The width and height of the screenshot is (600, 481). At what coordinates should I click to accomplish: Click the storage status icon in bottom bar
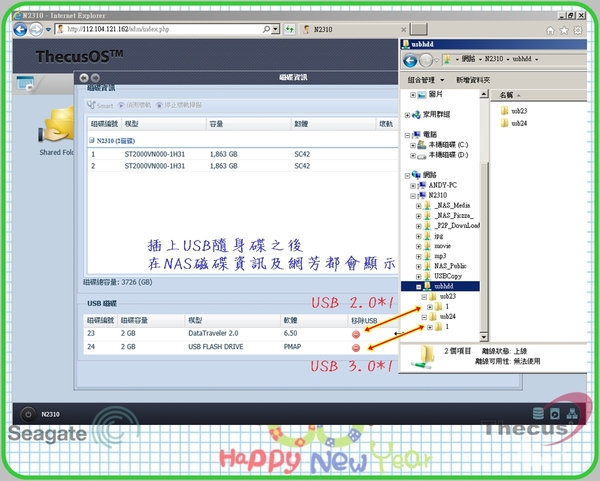(538, 413)
